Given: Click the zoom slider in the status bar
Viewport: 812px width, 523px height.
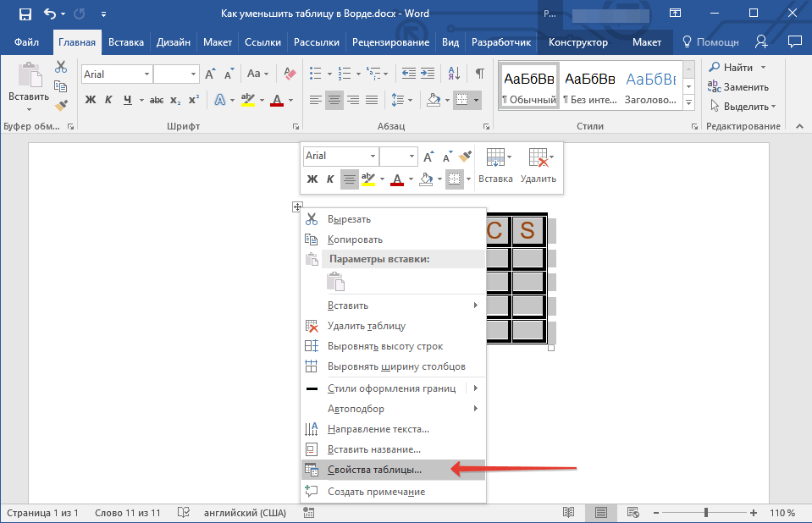Looking at the screenshot, I should pos(706,513).
